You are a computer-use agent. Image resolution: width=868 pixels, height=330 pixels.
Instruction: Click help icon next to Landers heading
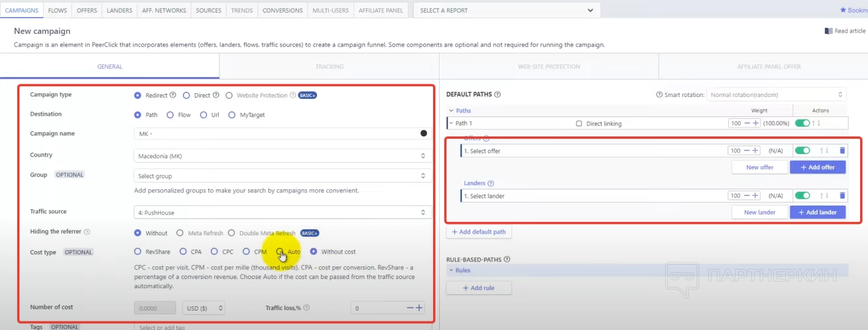click(x=491, y=183)
